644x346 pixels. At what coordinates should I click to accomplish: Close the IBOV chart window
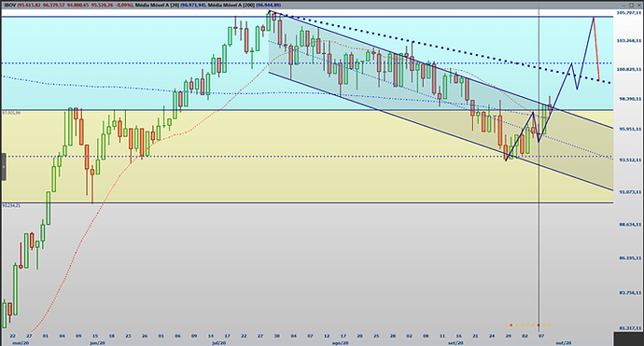click(x=638, y=5)
